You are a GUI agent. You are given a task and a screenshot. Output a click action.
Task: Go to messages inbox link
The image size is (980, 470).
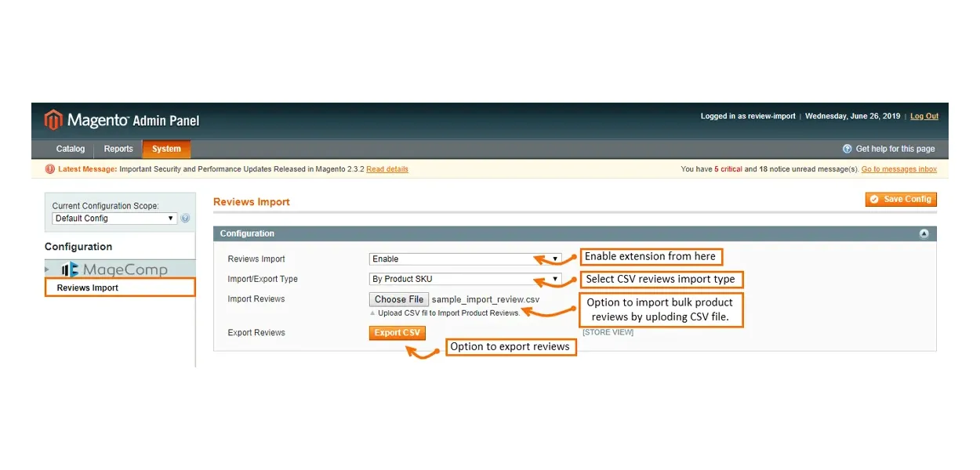tap(898, 169)
